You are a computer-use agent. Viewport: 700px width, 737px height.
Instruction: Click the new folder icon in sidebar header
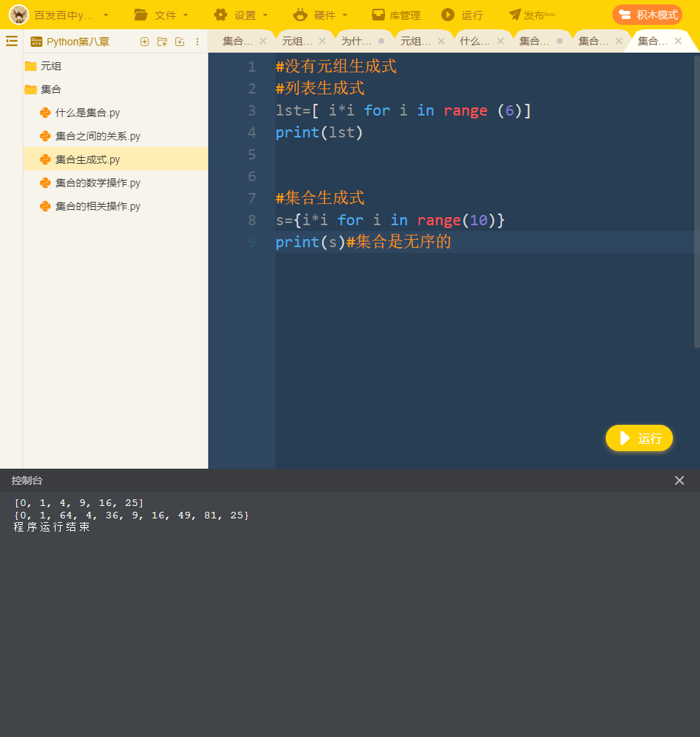[x=162, y=42]
